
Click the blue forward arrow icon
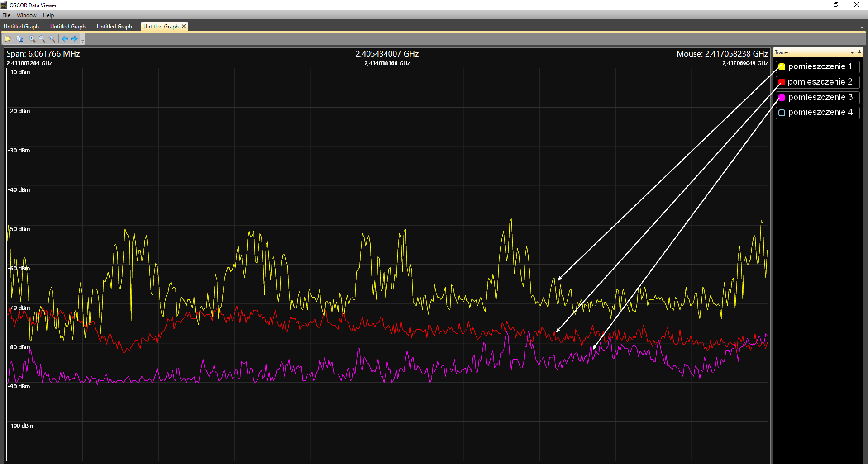coord(74,39)
